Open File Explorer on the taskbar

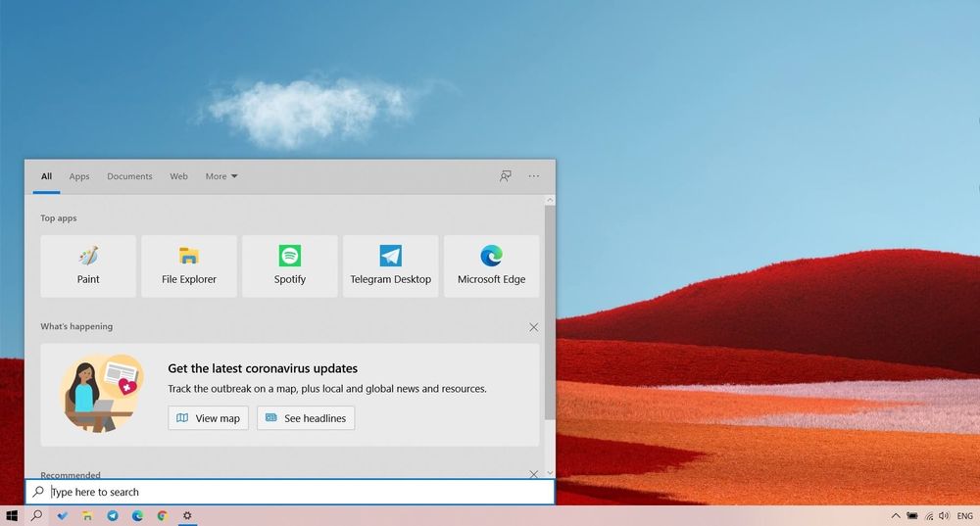click(87, 515)
